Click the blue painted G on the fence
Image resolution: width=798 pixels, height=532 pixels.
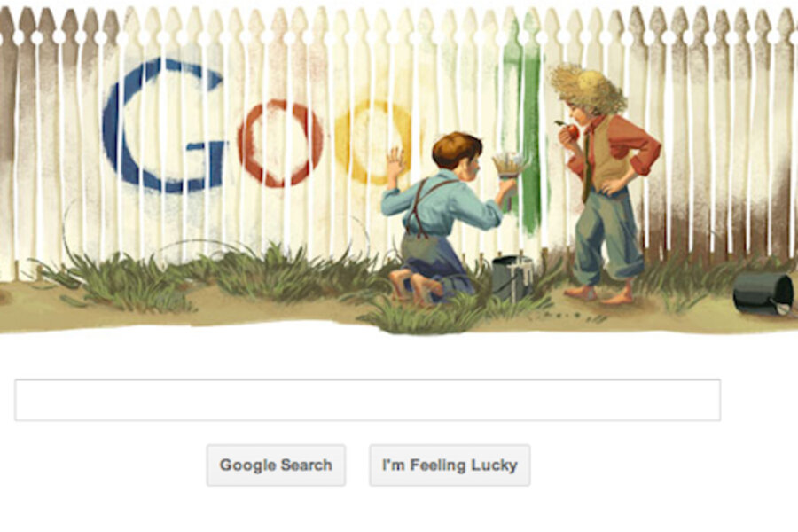[x=163, y=125]
